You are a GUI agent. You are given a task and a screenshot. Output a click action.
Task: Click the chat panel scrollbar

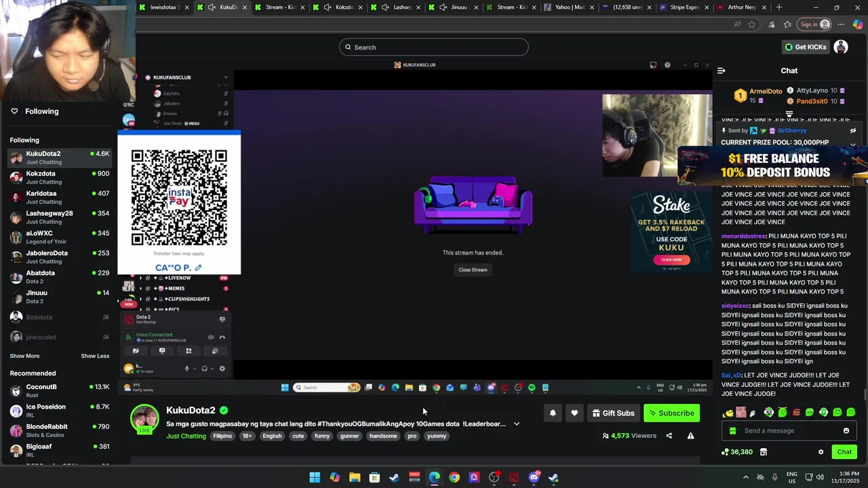click(x=865, y=394)
